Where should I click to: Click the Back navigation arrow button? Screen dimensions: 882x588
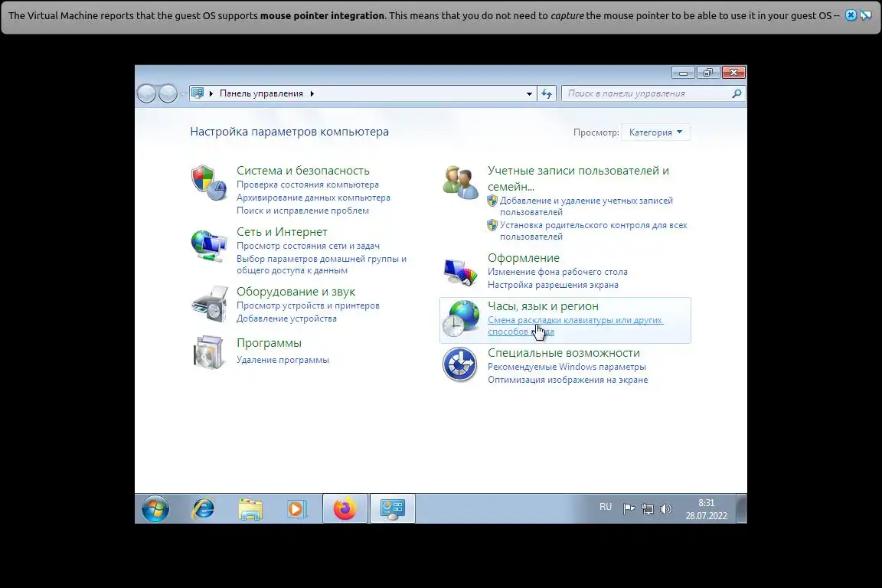(x=147, y=93)
